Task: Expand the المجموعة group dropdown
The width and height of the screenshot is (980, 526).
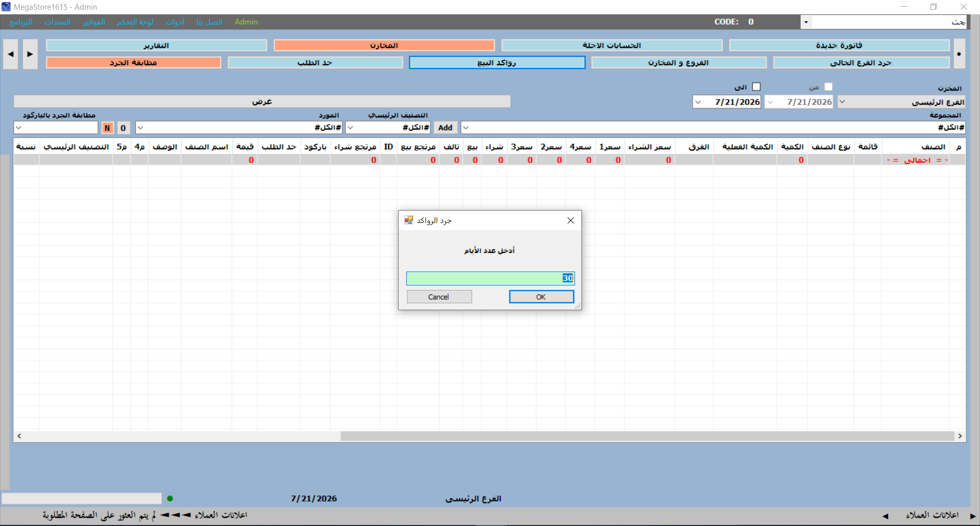Action: click(x=465, y=128)
